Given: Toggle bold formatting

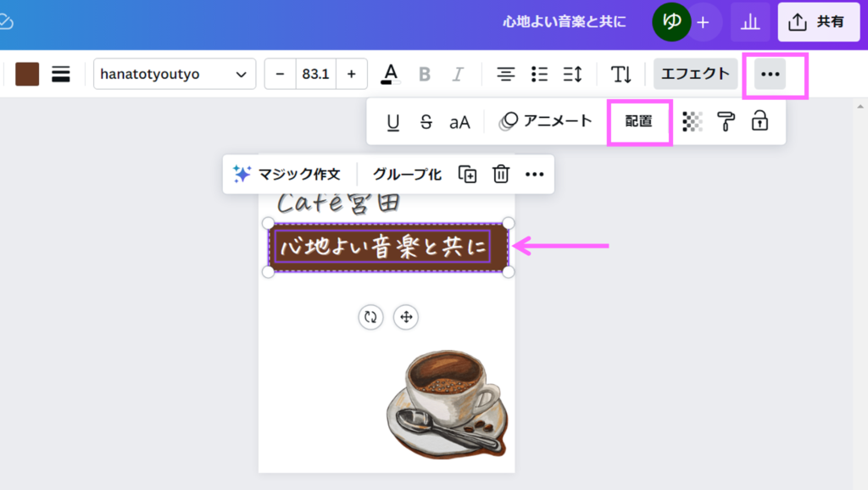Looking at the screenshot, I should point(425,74).
